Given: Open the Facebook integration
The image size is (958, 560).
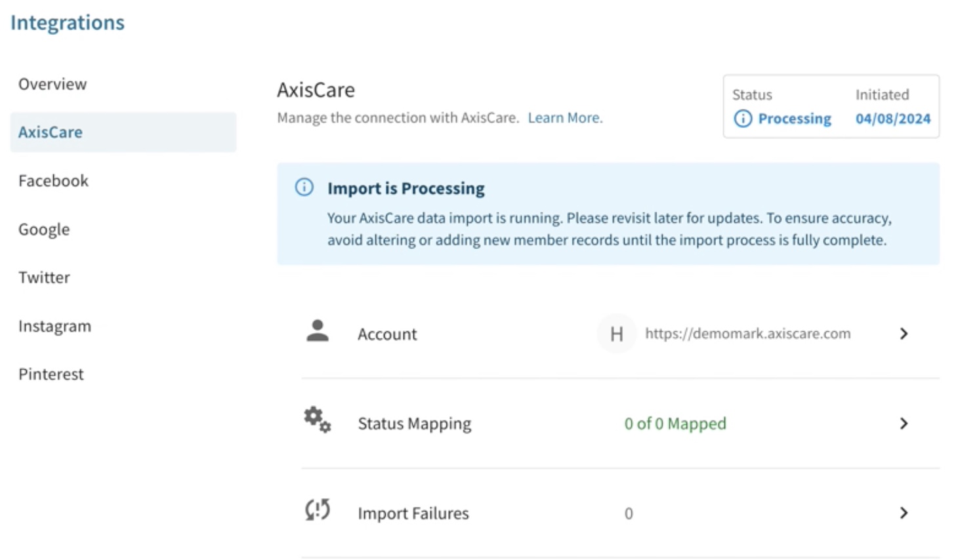Looking at the screenshot, I should tap(53, 180).
